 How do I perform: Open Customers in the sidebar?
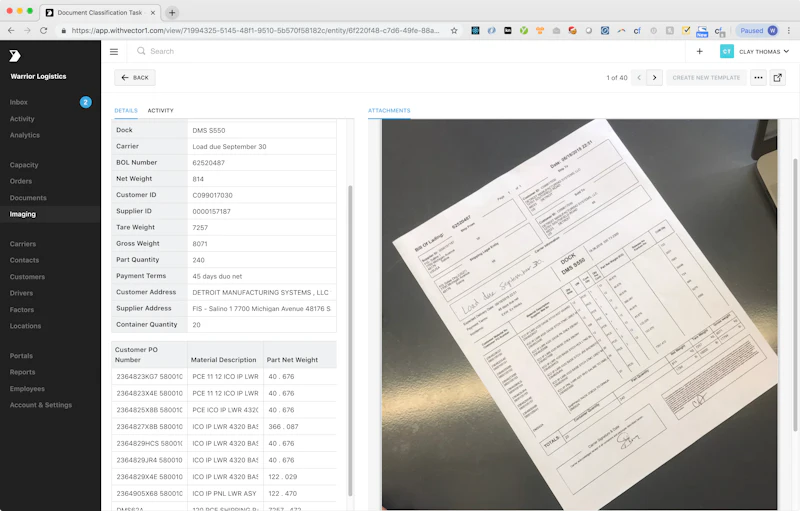click(28, 277)
